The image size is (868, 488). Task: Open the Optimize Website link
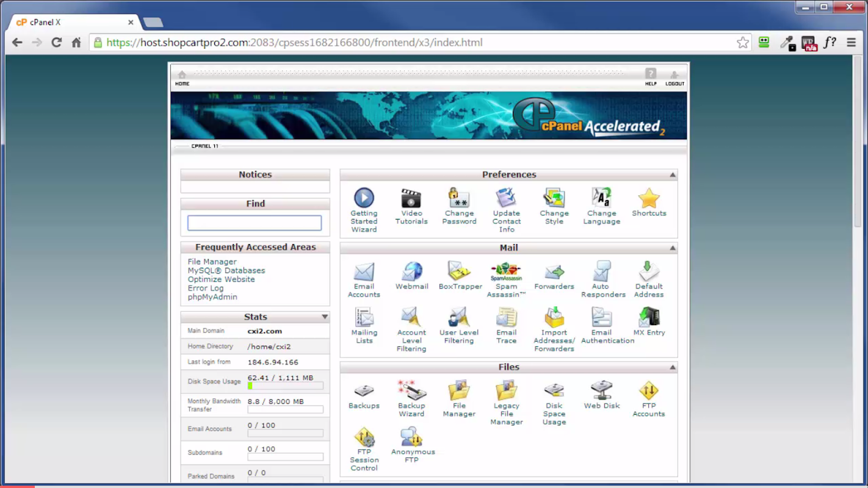pos(221,279)
